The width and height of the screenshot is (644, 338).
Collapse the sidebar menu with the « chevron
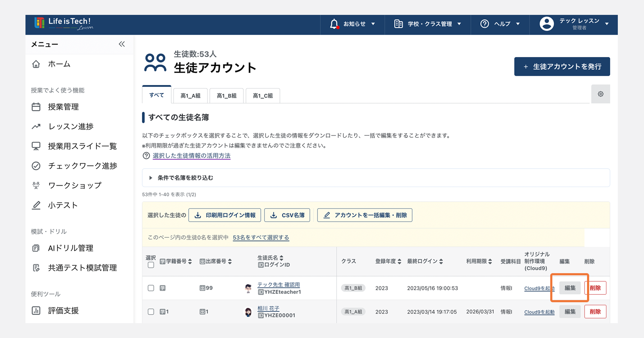121,44
